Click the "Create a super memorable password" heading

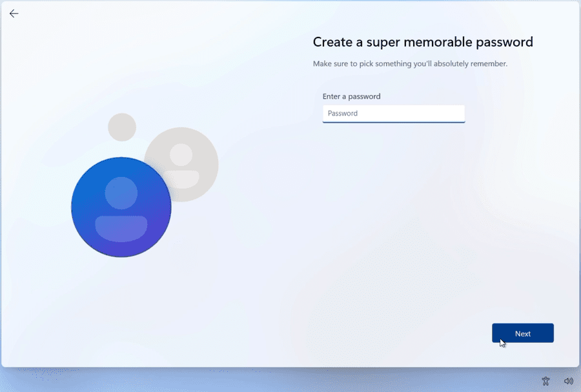pos(423,42)
